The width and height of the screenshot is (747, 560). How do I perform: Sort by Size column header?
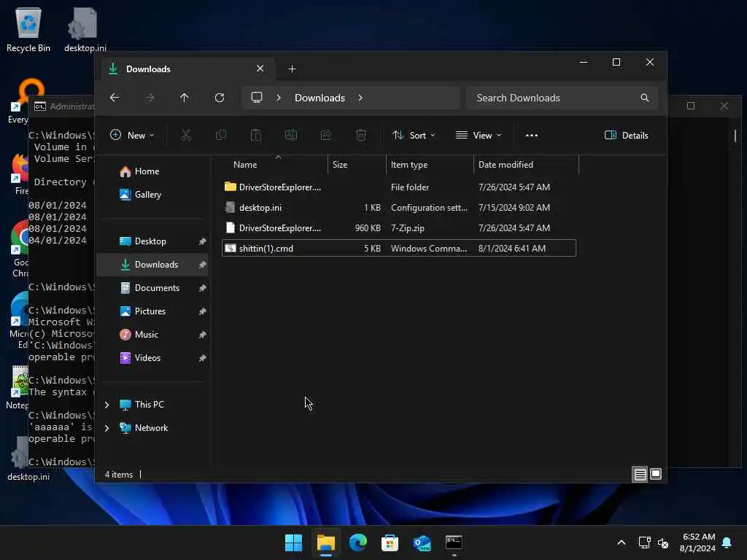356,165
